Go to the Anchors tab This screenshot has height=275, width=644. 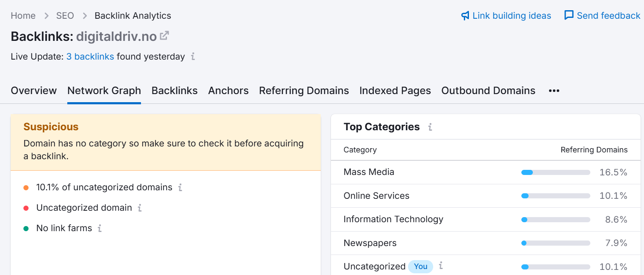pos(228,91)
